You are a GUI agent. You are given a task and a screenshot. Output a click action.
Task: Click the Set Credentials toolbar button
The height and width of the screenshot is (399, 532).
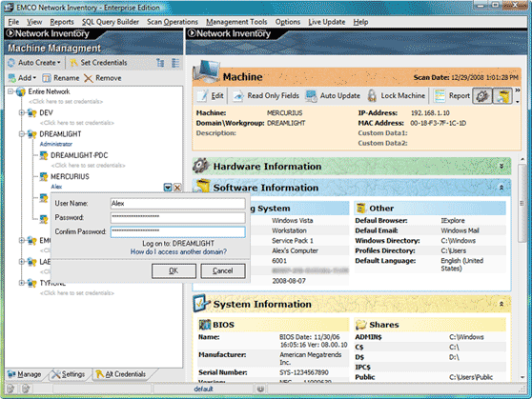pos(98,63)
